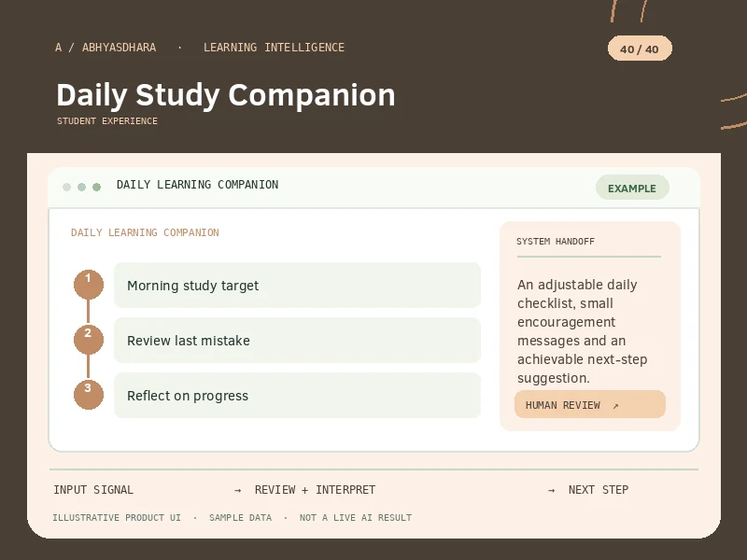This screenshot has height=560, width=747.
Task: Click the step 2 circle marker
Action: (x=89, y=340)
